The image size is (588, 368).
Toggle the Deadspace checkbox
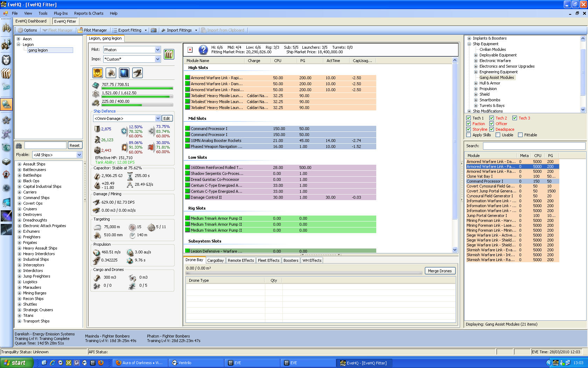click(x=491, y=129)
